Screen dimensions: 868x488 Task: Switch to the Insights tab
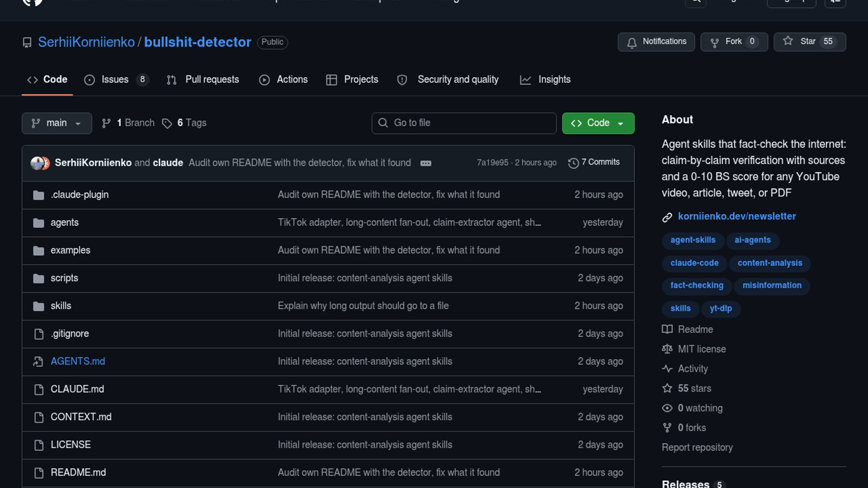(x=546, y=80)
